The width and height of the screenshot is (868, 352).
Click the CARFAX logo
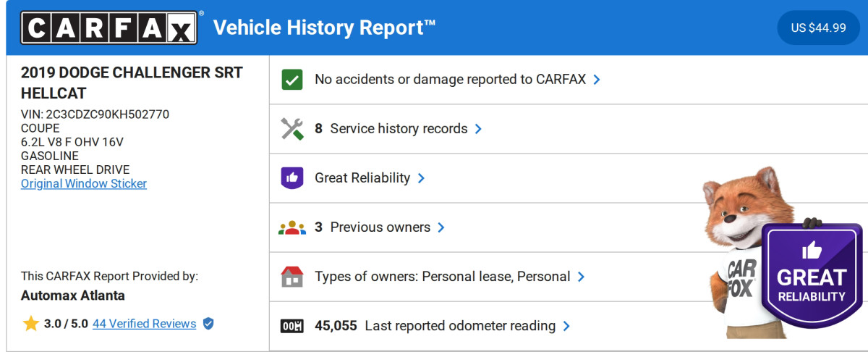coord(109,28)
